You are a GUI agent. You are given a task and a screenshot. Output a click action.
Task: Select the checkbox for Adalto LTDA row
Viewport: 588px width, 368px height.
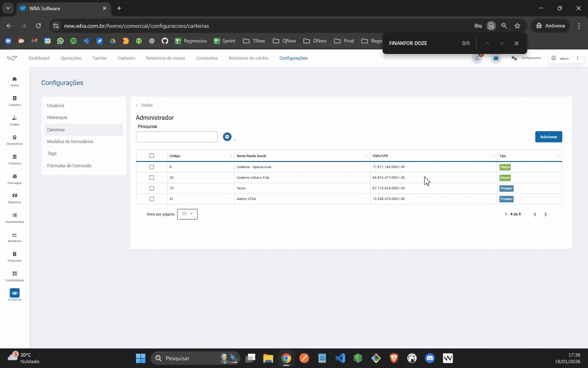pyautogui.click(x=152, y=199)
